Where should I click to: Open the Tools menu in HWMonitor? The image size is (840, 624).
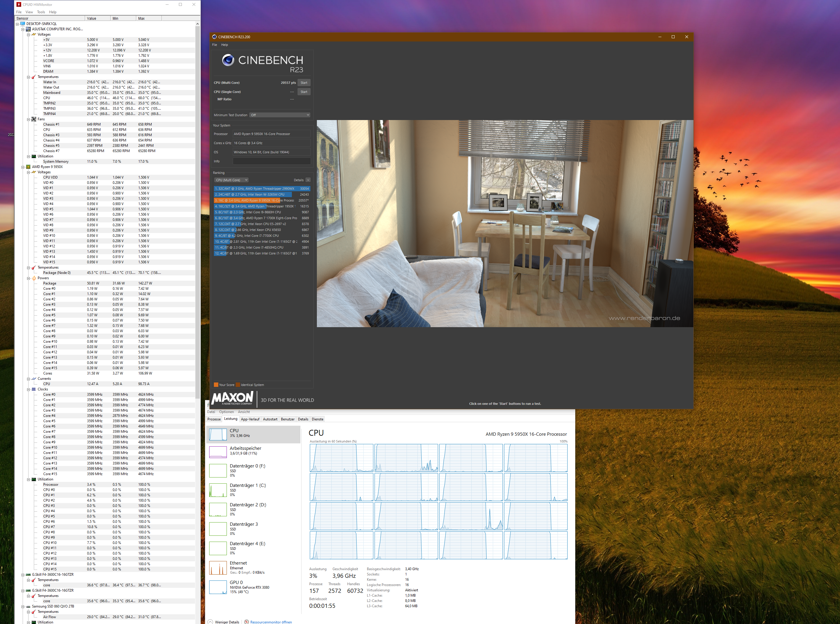click(x=41, y=12)
